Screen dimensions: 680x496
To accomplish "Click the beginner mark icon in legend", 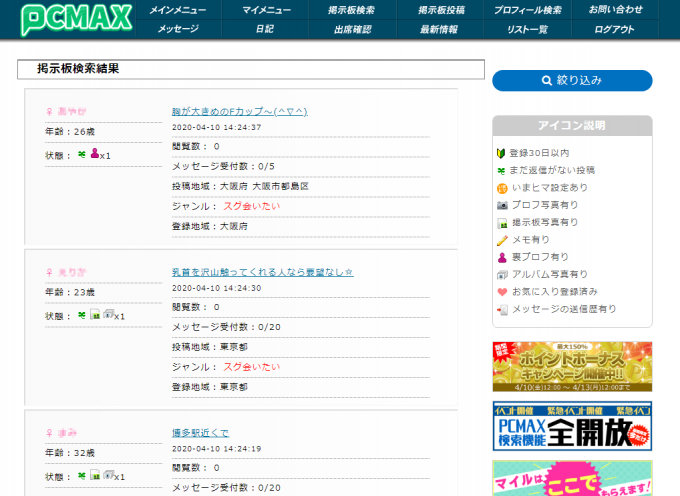I will (502, 153).
